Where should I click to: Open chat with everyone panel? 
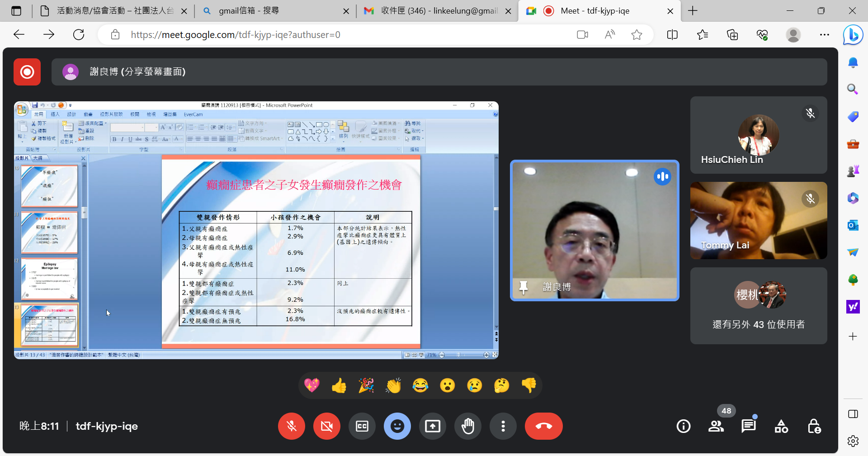pyautogui.click(x=749, y=426)
